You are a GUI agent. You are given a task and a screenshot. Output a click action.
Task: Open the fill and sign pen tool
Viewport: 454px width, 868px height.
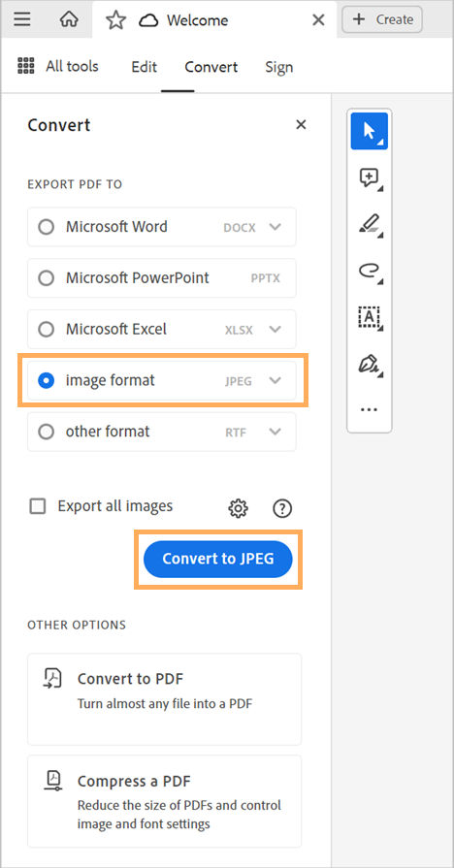click(x=370, y=364)
